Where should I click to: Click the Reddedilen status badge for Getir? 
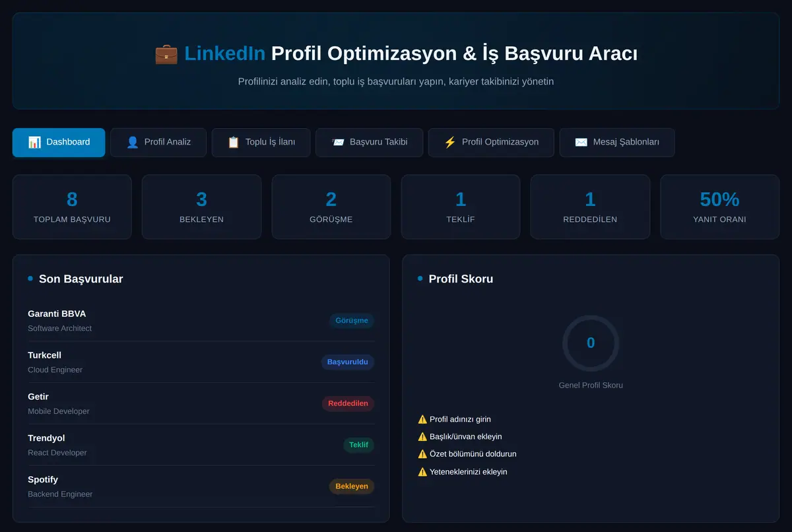pyautogui.click(x=348, y=404)
